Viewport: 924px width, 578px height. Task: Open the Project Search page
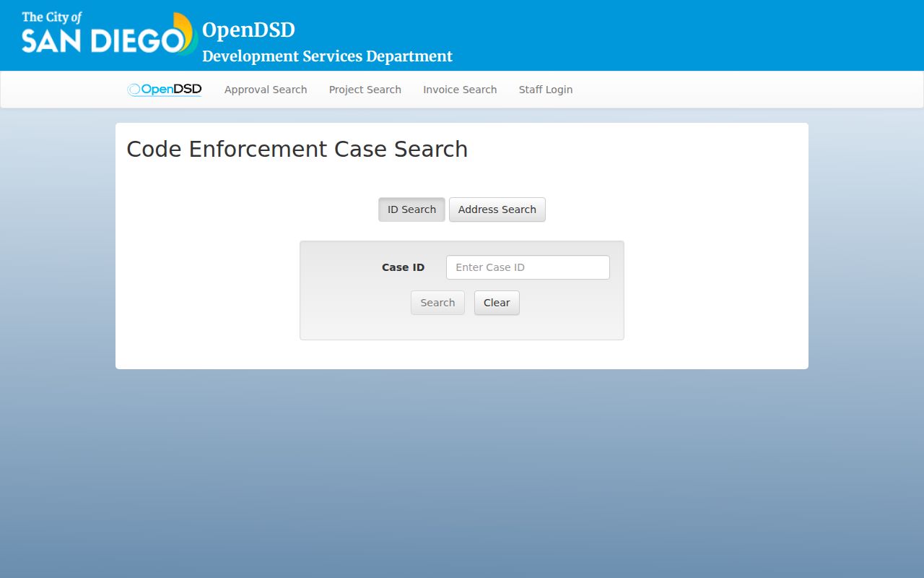[x=365, y=90]
